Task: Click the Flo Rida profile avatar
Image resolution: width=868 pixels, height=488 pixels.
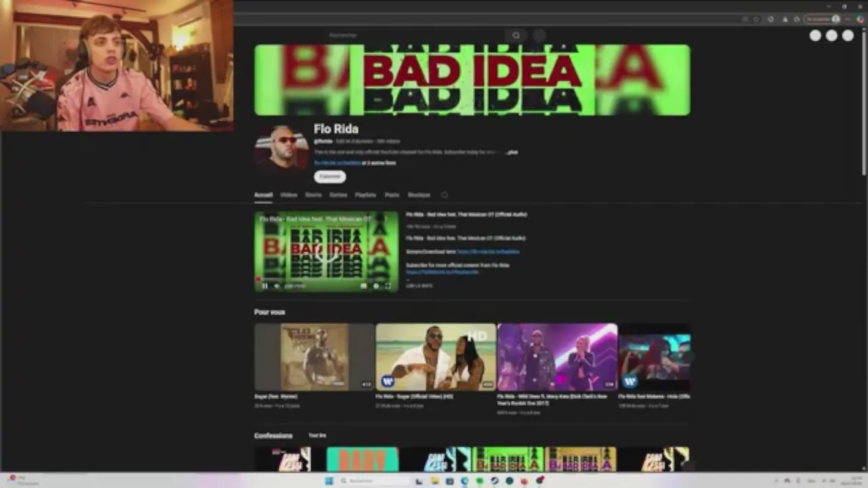Action: coord(281,150)
